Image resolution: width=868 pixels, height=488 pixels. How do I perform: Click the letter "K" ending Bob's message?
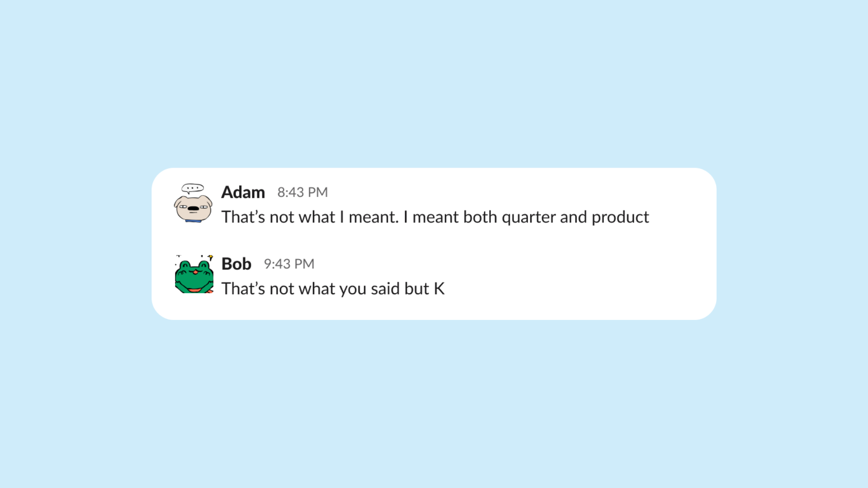tap(439, 289)
